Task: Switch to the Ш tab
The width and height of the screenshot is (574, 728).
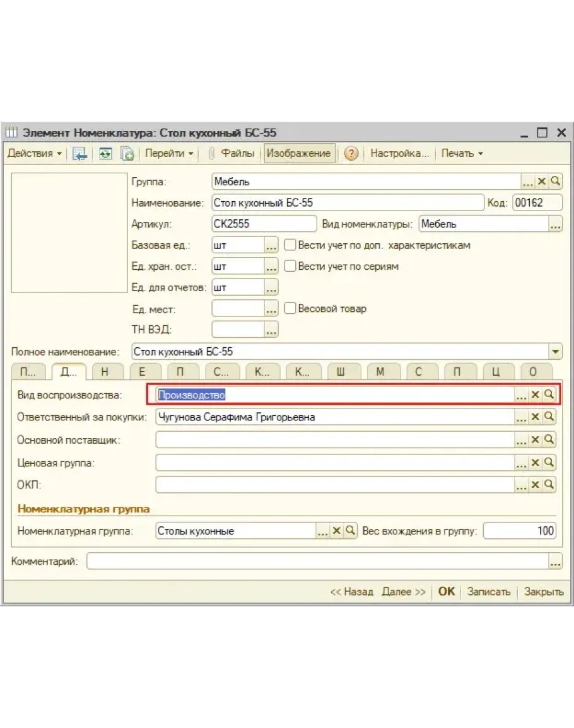Action: click(340, 372)
